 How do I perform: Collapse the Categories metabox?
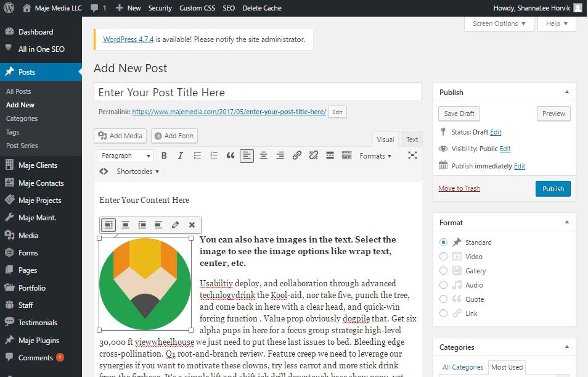[x=567, y=347]
